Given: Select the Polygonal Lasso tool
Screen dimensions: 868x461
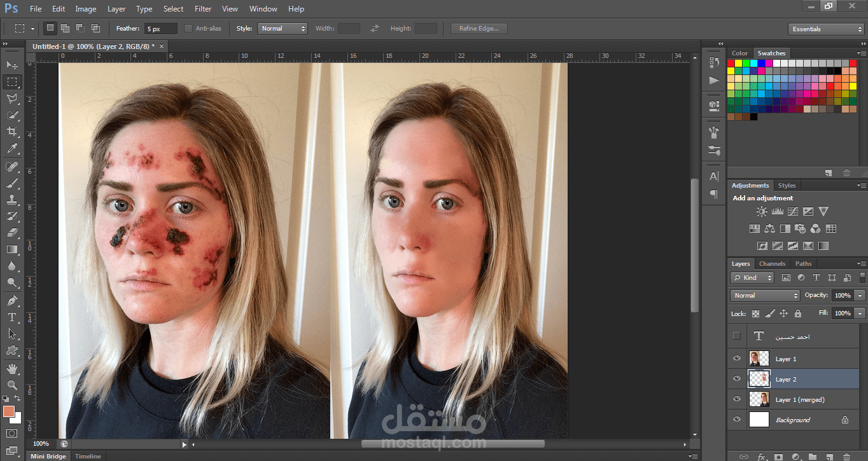Looking at the screenshot, I should (x=12, y=99).
